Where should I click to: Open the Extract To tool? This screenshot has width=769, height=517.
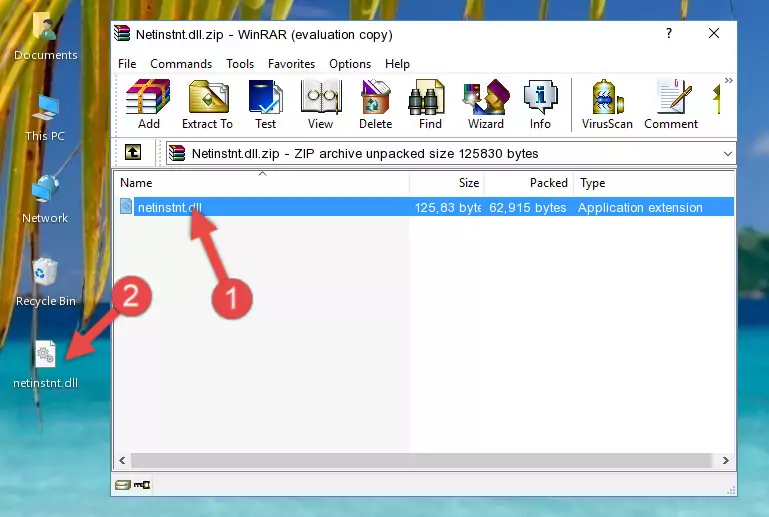pos(207,104)
